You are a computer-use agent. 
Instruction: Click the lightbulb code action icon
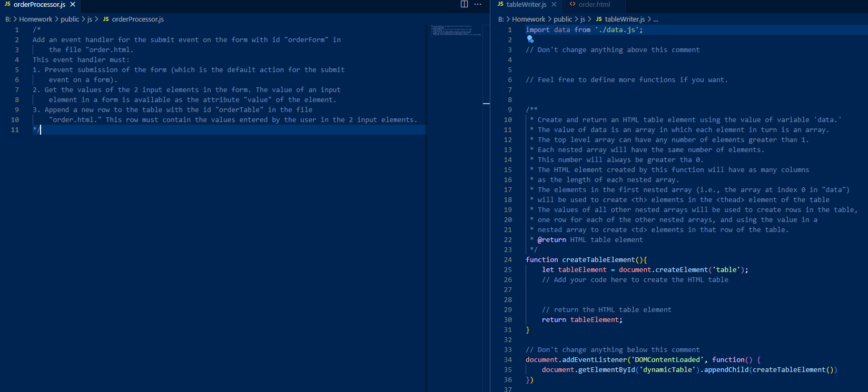point(530,39)
